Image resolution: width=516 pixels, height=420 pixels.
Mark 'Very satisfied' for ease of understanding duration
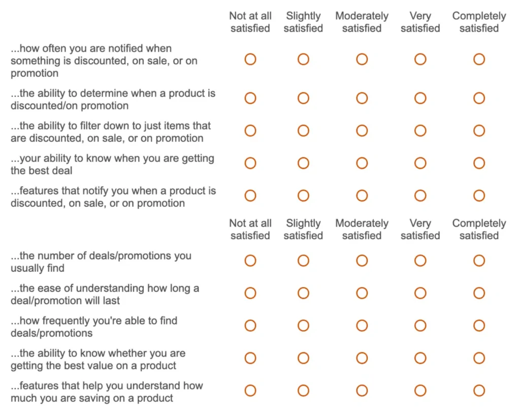(x=420, y=293)
